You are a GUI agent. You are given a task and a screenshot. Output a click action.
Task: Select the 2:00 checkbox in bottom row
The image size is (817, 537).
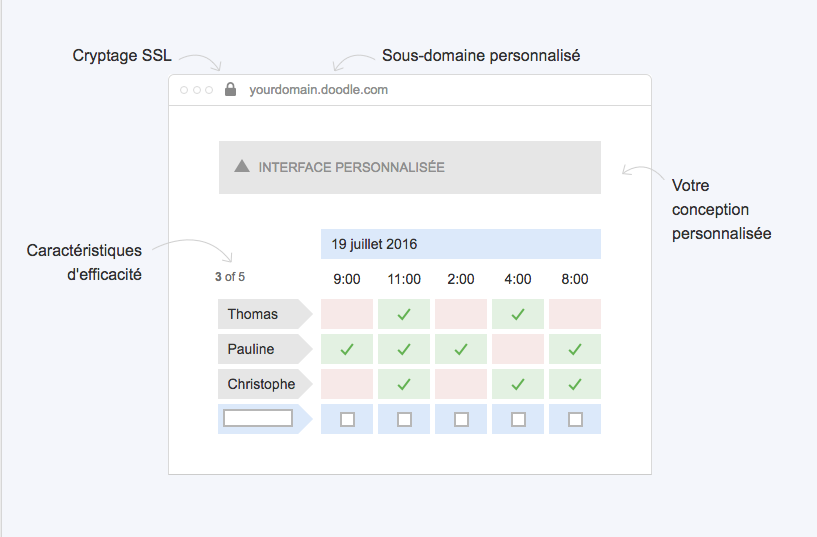pyautogui.click(x=461, y=419)
